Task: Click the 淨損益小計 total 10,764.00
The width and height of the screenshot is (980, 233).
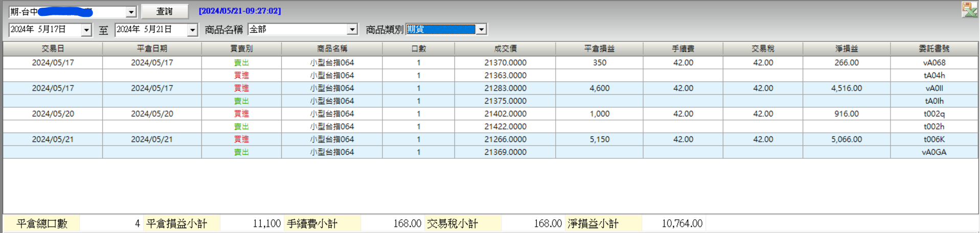Action: pos(682,223)
